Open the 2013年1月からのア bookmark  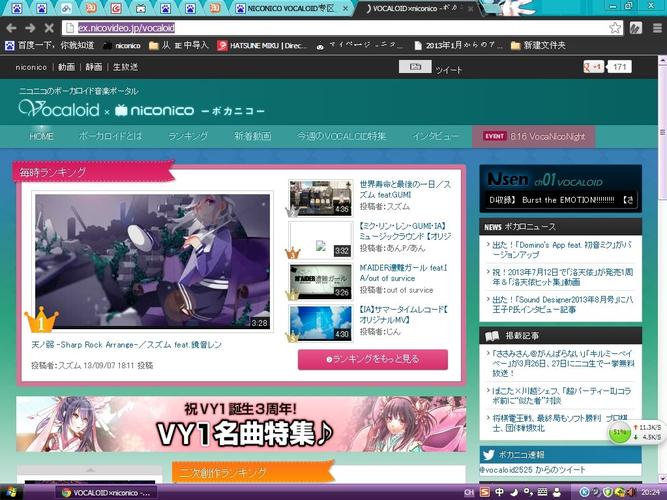click(x=459, y=46)
